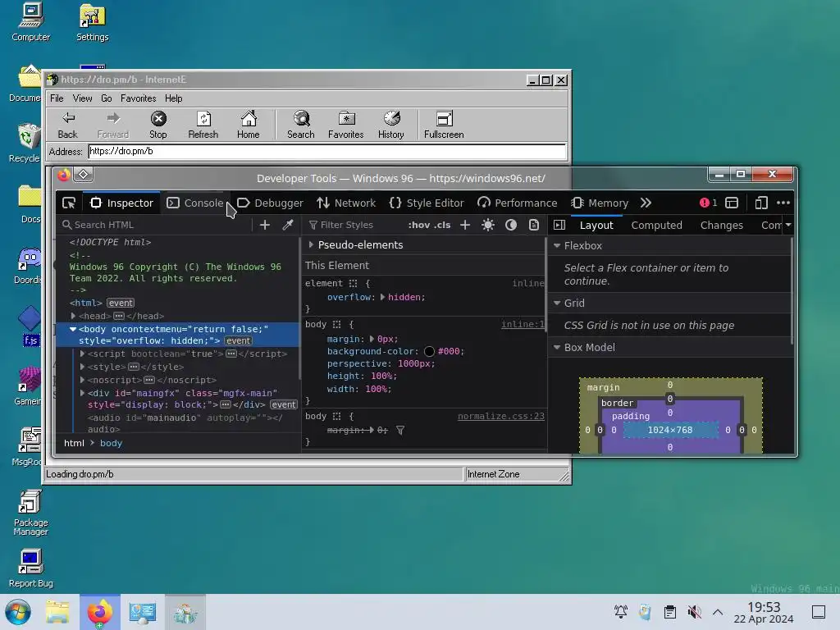
Task: Click Fullscreen in the InternetE toolbar
Action: 444,126
